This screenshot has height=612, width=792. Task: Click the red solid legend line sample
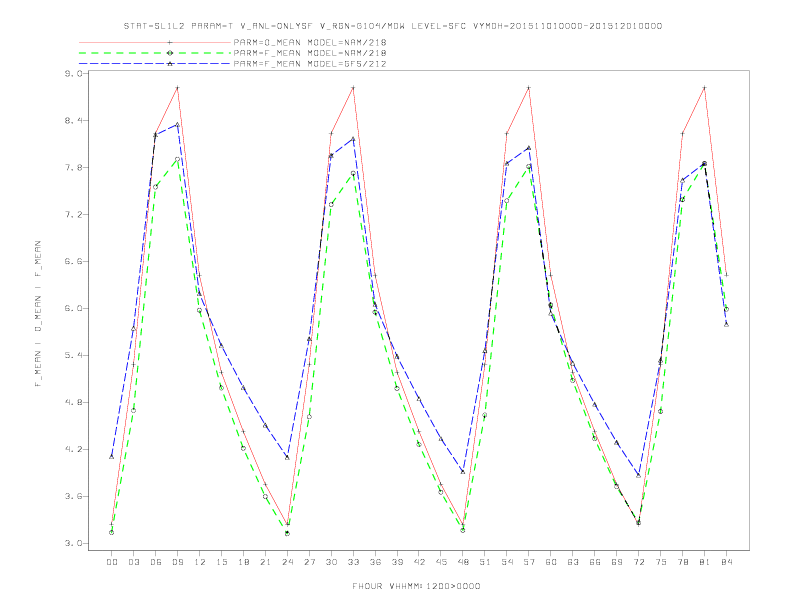click(155, 42)
